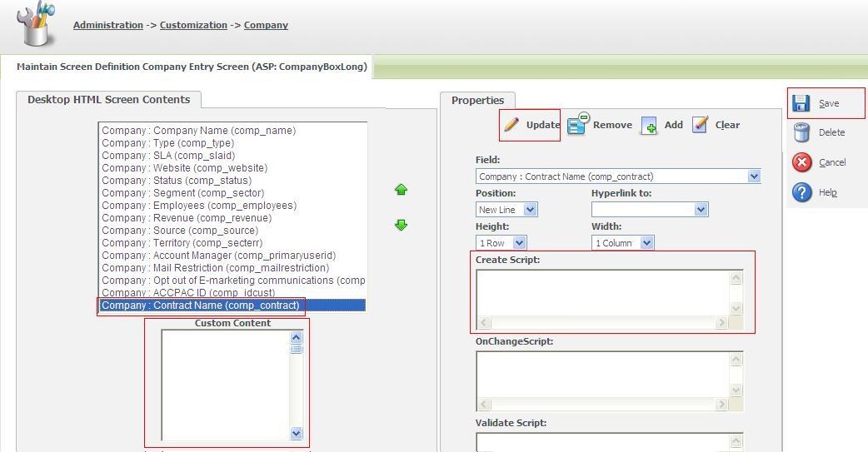
Task: Click the Update pencil icon
Action: click(x=511, y=125)
